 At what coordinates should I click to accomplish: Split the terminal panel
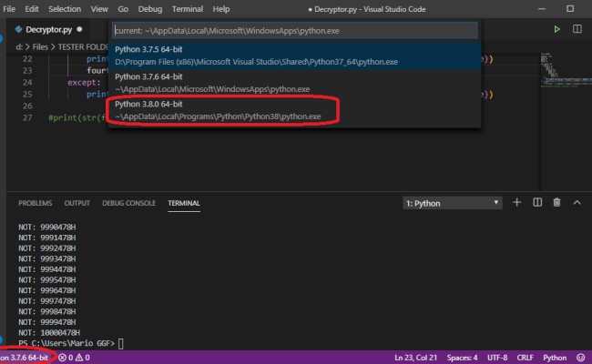(x=537, y=203)
